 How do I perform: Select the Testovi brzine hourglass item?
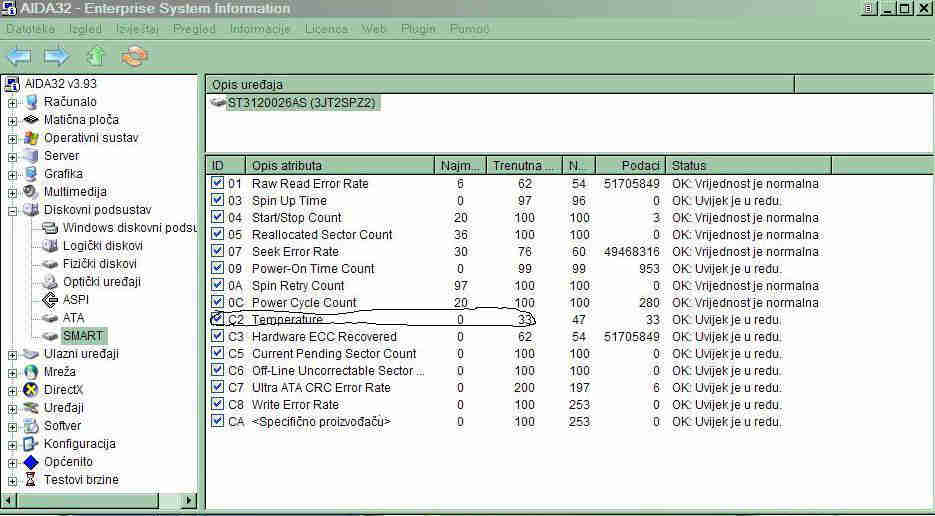(31, 480)
